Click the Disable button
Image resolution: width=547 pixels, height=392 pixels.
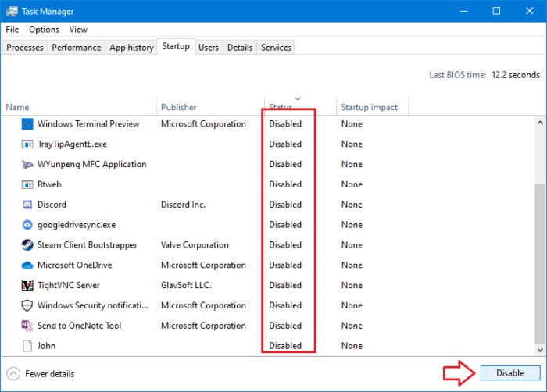point(510,373)
